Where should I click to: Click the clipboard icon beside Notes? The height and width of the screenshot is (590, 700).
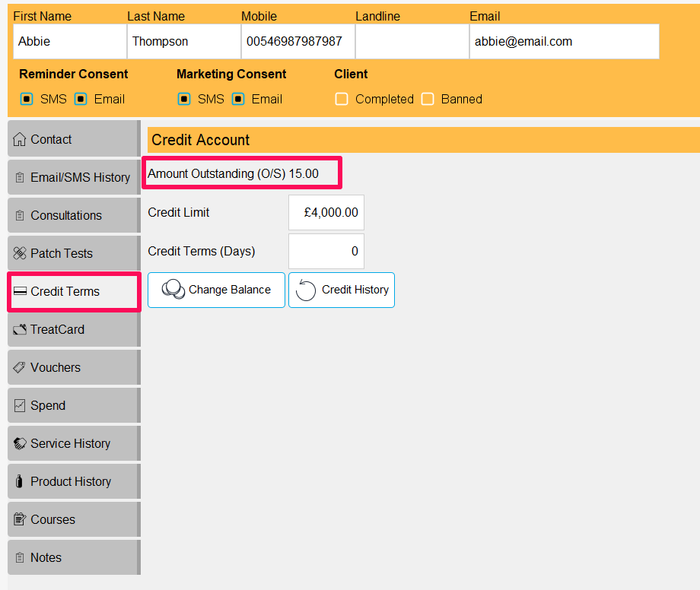[x=20, y=557]
